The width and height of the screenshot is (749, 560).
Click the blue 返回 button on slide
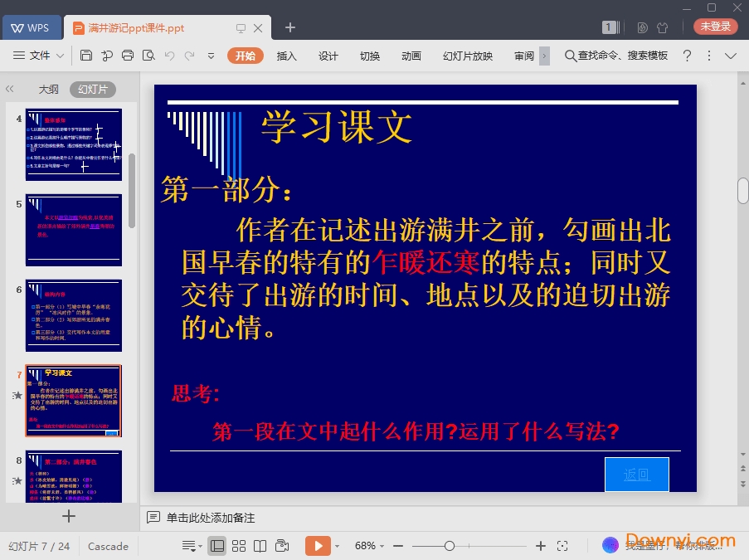click(x=637, y=474)
